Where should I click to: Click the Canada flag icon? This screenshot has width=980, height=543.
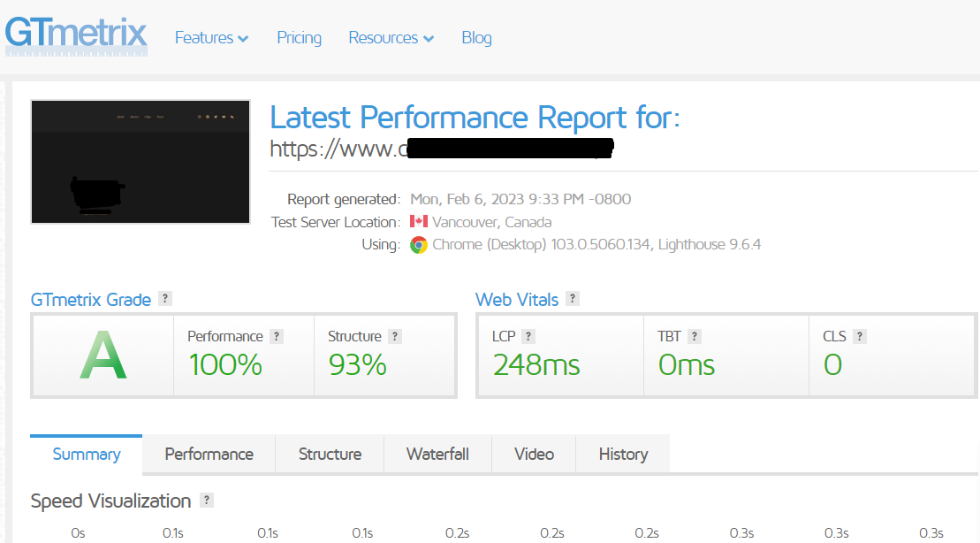click(x=419, y=222)
